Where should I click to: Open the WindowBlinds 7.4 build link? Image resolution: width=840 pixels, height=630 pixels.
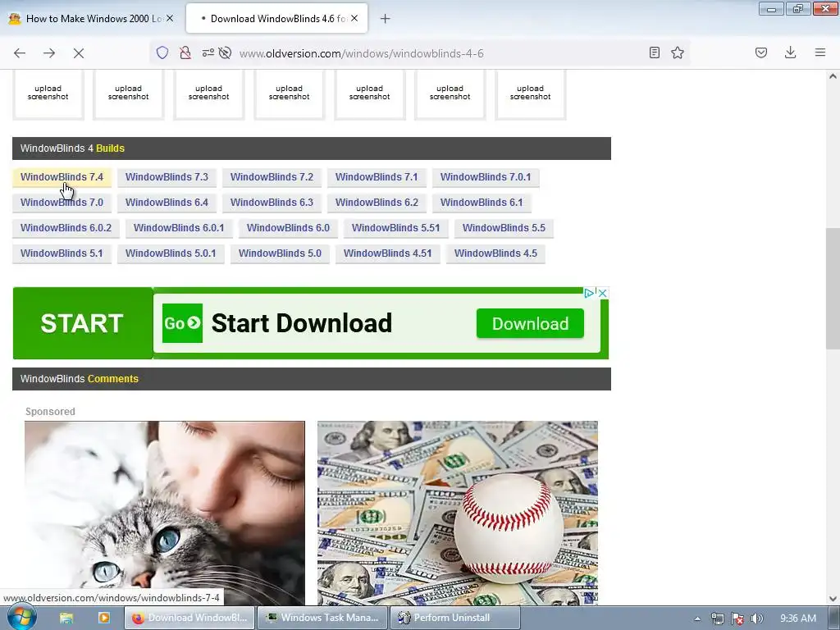tap(62, 177)
